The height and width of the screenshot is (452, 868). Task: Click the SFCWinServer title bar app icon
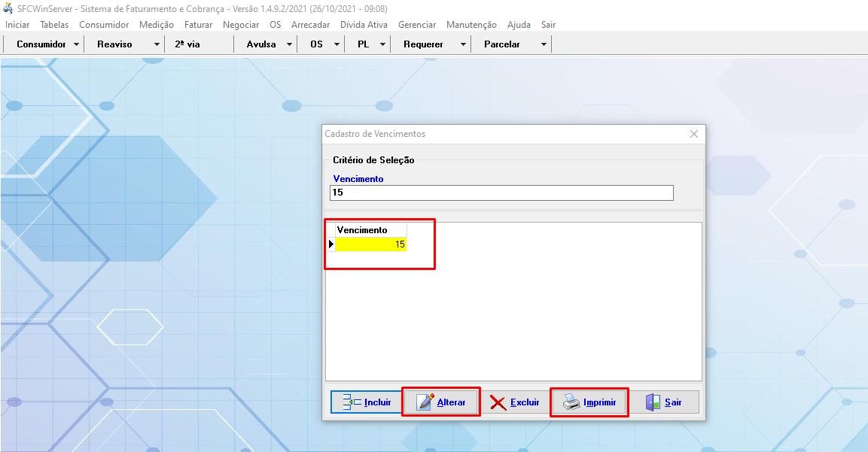pyautogui.click(x=9, y=8)
